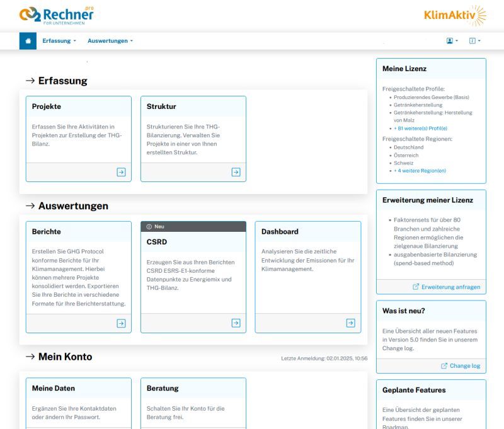Screen dimensions: 504x429
Task: Show the 81 weitere Profile link
Action: pos(420,128)
